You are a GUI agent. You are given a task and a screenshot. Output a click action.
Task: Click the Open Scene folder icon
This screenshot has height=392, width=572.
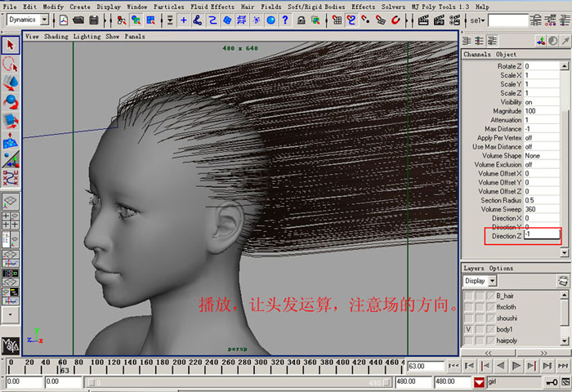pyautogui.click(x=78, y=20)
